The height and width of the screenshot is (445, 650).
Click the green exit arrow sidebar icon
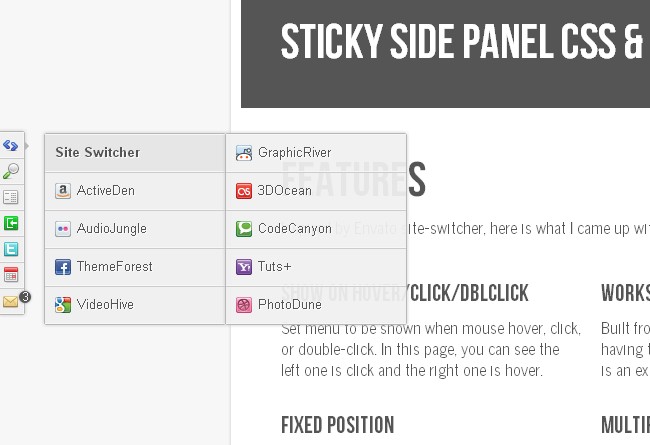point(11,223)
